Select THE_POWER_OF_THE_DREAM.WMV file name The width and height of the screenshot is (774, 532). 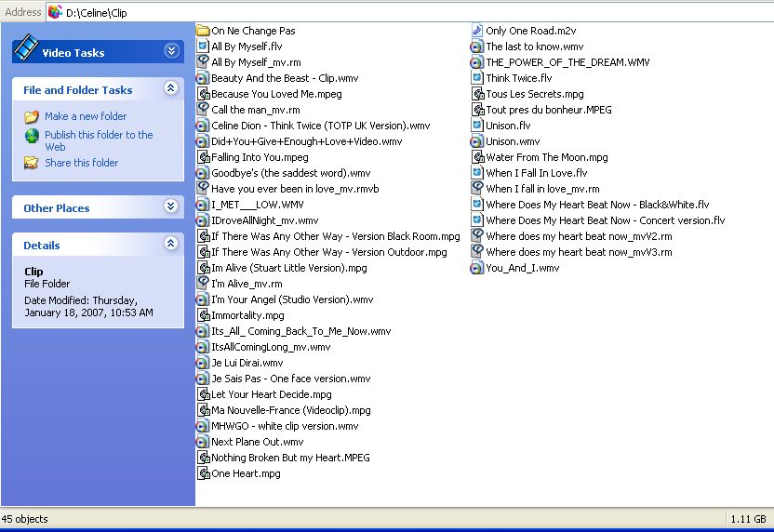click(x=567, y=62)
